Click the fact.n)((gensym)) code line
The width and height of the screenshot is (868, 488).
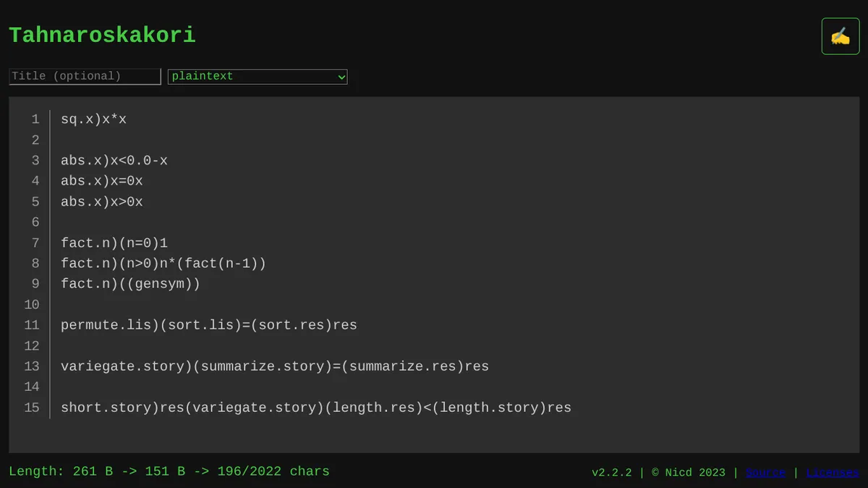tap(130, 284)
